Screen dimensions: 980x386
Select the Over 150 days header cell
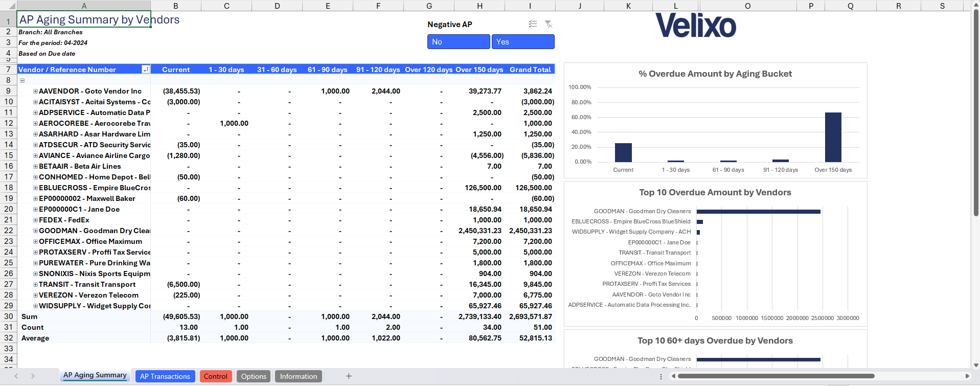pyautogui.click(x=480, y=70)
